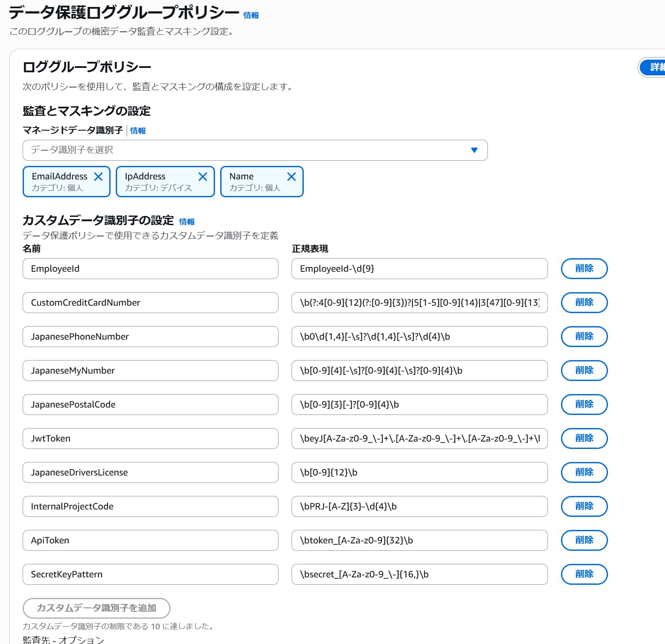This screenshot has height=644, width=665.
Task: Delete the CustomCreditCardNumber identifier row
Action: tap(584, 303)
